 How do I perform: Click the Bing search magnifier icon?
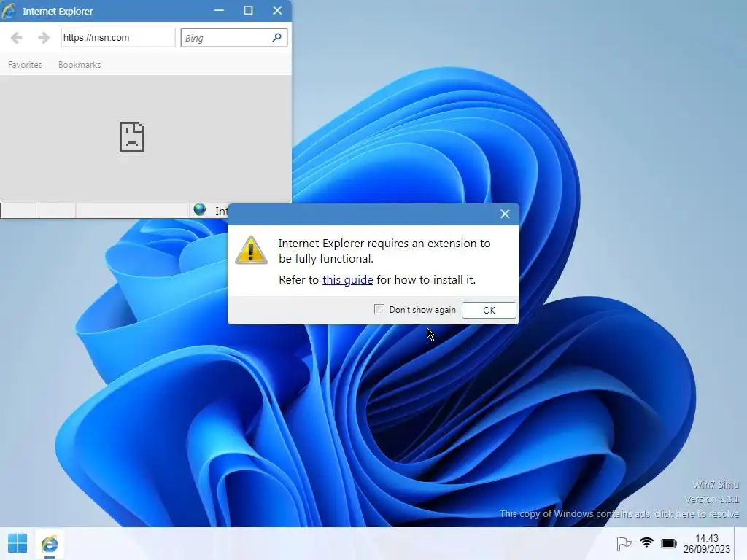tap(276, 37)
